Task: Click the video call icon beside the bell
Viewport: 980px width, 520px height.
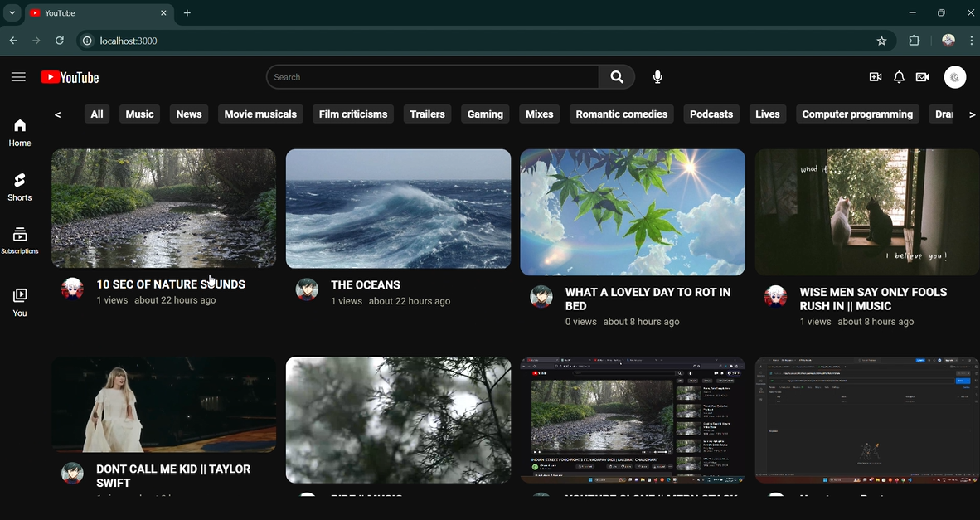Action: pyautogui.click(x=922, y=76)
